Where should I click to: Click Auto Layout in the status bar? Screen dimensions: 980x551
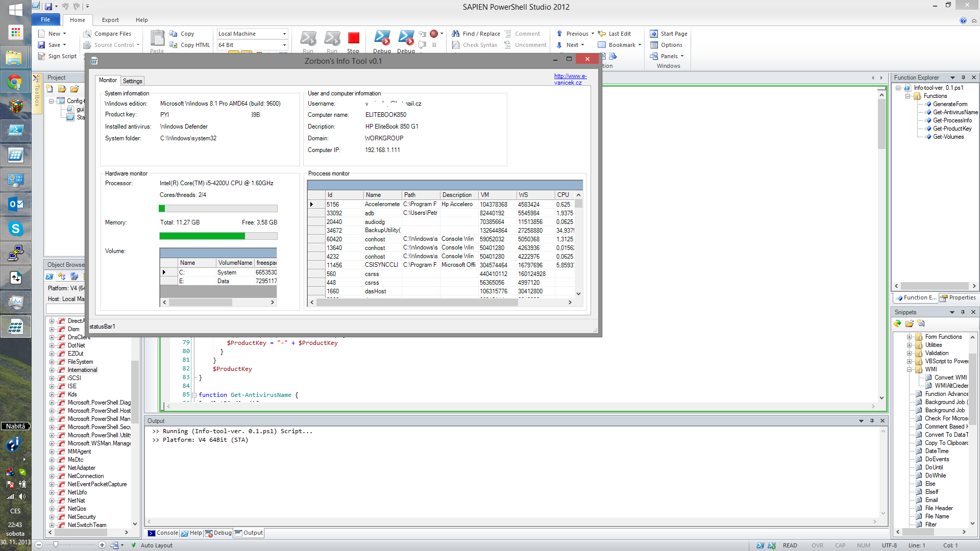[x=156, y=545]
